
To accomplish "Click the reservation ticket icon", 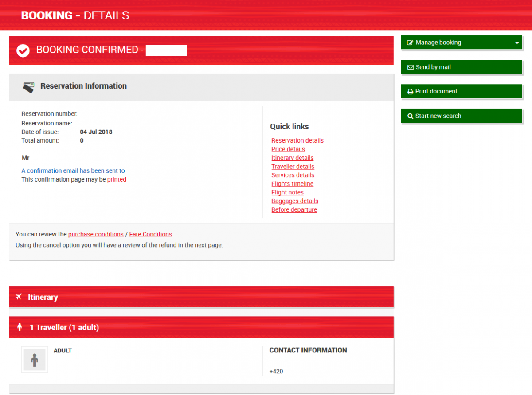I will click(x=28, y=87).
